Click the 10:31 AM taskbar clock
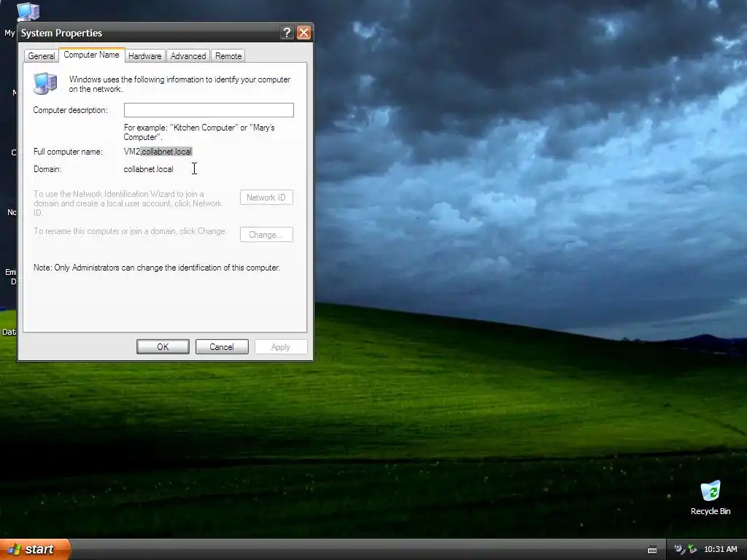Viewport: 747px width, 560px height. pyautogui.click(x=720, y=549)
